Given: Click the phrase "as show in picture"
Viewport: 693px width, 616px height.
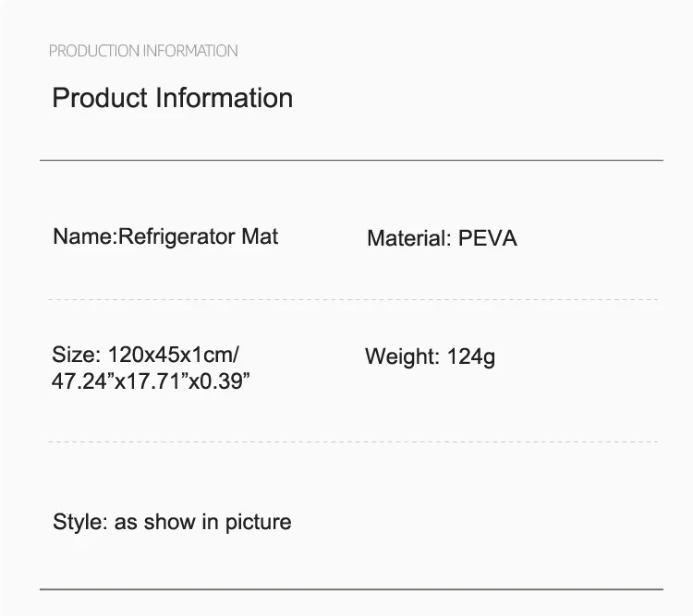Looking at the screenshot, I should 203,522.
